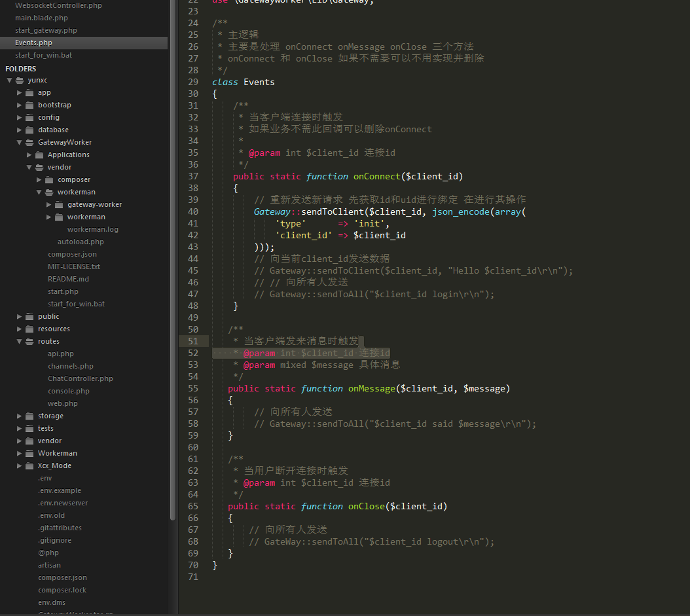Click the storage folder icon

29,416
